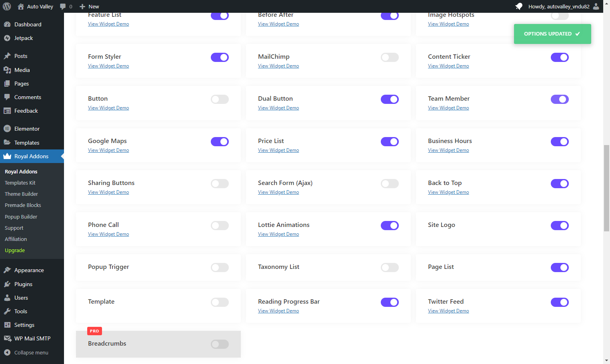Click the plus New icon in admin bar
610x364 pixels.
coord(82,6)
